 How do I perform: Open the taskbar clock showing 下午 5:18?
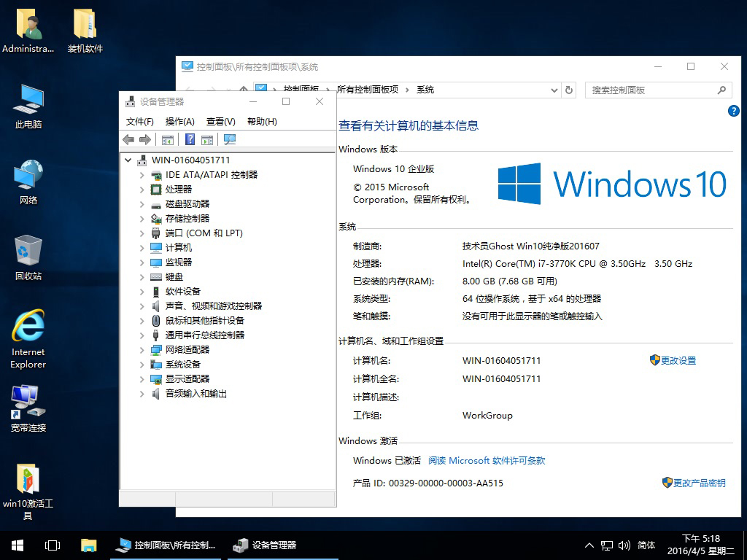pyautogui.click(x=701, y=545)
